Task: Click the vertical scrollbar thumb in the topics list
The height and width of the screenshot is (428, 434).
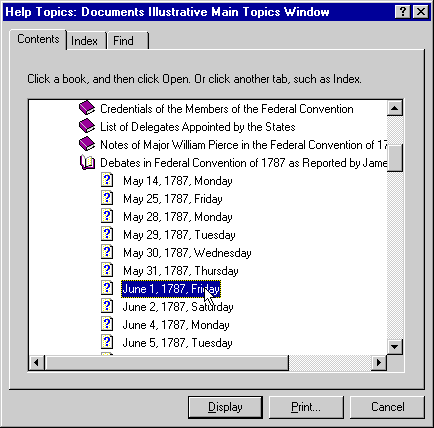Action: point(395,158)
